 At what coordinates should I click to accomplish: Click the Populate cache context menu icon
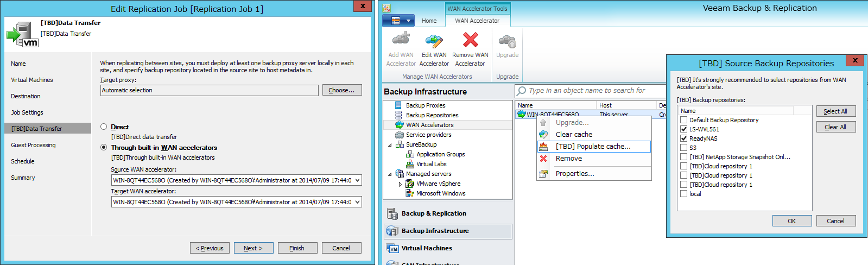pos(543,147)
